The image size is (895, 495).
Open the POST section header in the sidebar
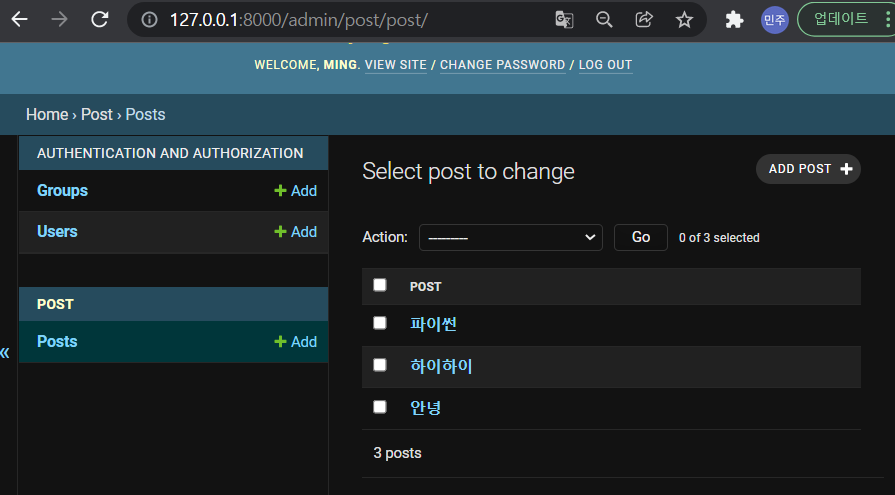point(55,304)
